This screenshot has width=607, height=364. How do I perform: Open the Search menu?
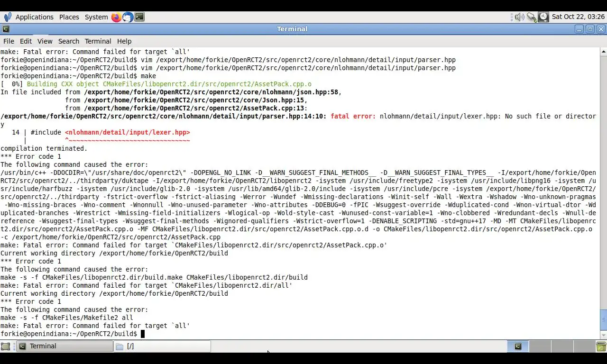(69, 41)
